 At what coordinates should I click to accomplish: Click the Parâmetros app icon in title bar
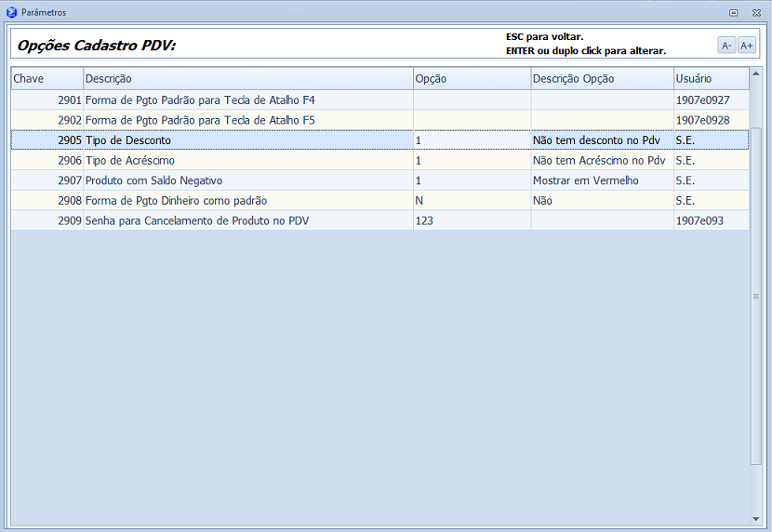[11, 12]
